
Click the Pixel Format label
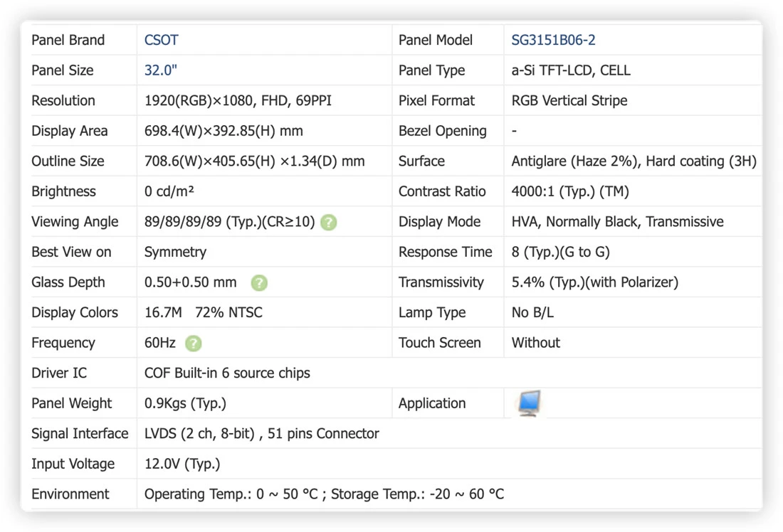pyautogui.click(x=436, y=101)
